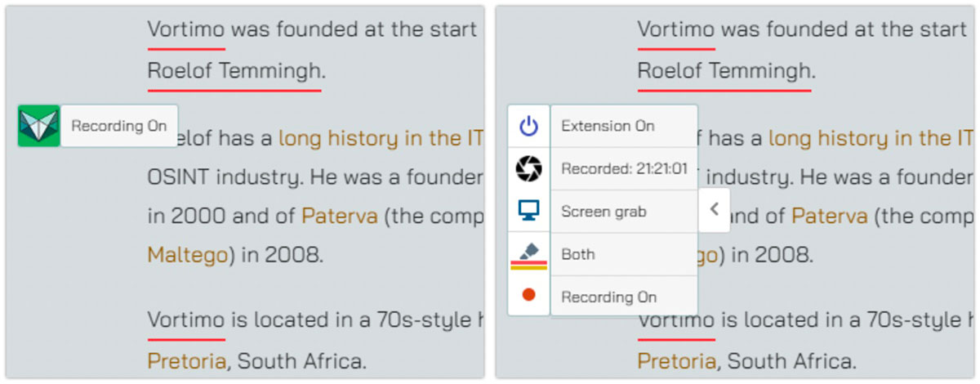
Task: Click the green Vortimo logo icon
Action: 38,126
